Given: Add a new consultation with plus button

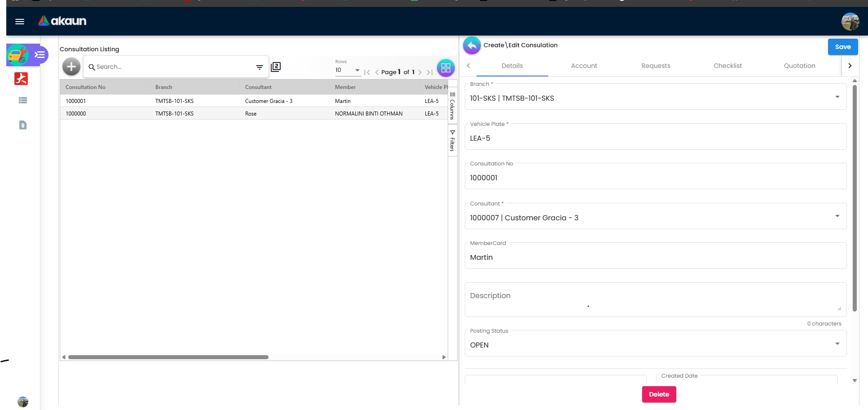Looking at the screenshot, I should 71,67.
